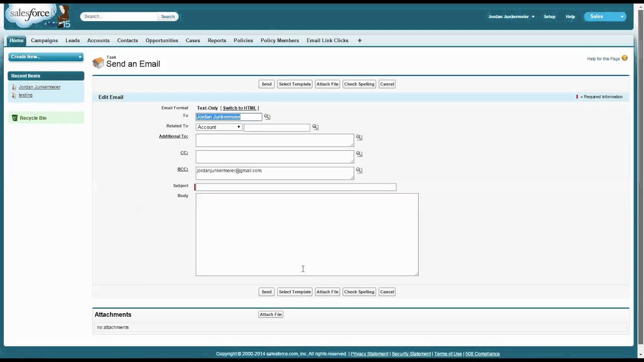Click the bottom Cancel button
This screenshot has height=362, width=644.
[x=387, y=292]
